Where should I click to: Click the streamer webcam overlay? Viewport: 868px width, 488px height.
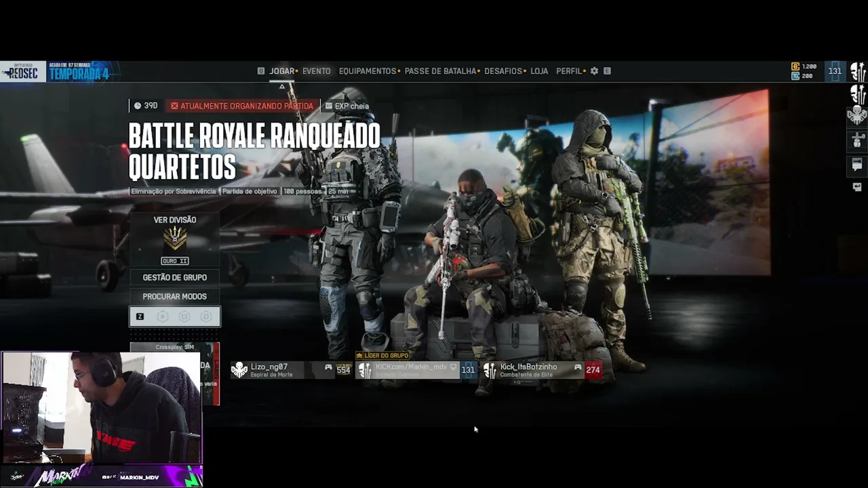point(101,407)
